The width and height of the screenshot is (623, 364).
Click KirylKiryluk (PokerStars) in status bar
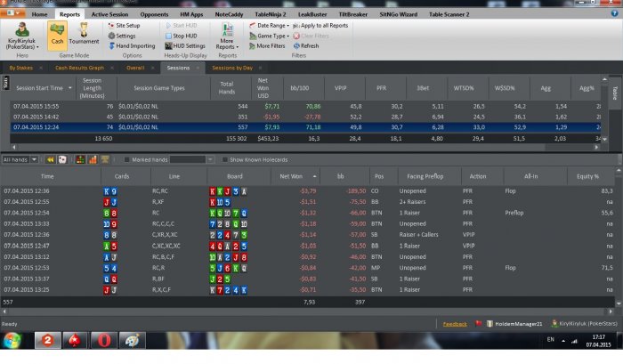(x=585, y=324)
